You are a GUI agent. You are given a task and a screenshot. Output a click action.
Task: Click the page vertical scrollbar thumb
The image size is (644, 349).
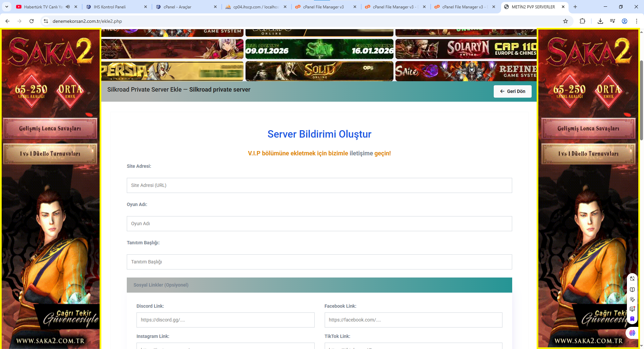(x=641, y=101)
